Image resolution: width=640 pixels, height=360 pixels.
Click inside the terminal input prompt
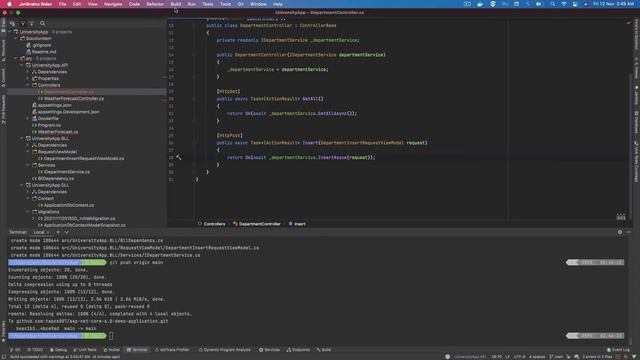(111, 336)
